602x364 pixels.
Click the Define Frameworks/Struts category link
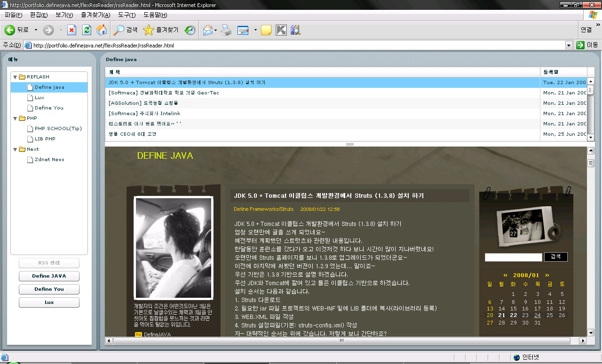263,209
